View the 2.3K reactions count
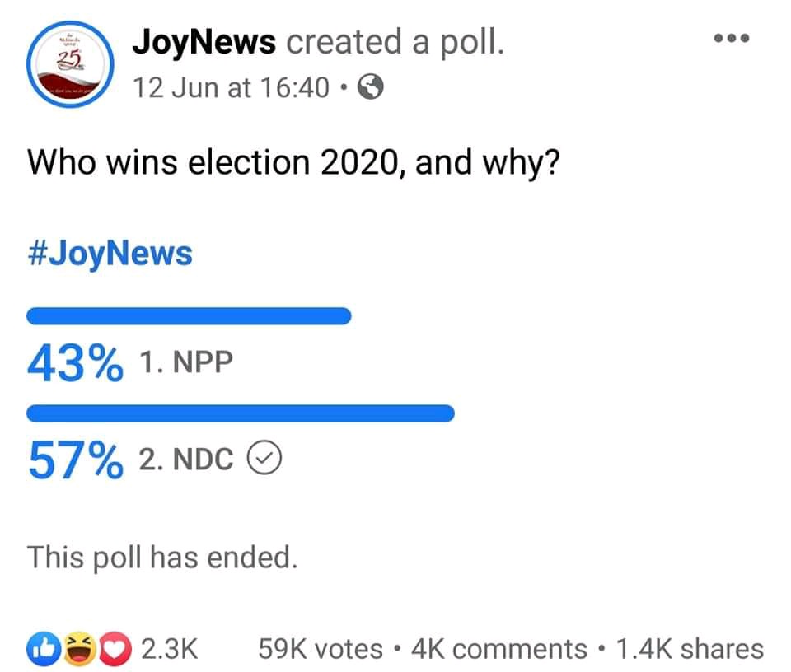 click(169, 649)
